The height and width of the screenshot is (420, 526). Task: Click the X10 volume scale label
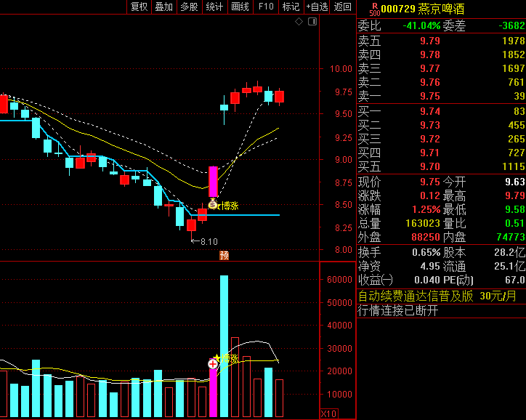click(328, 413)
